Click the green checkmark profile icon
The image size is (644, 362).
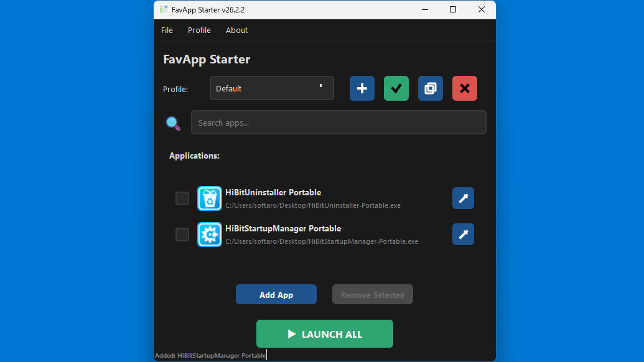click(396, 88)
